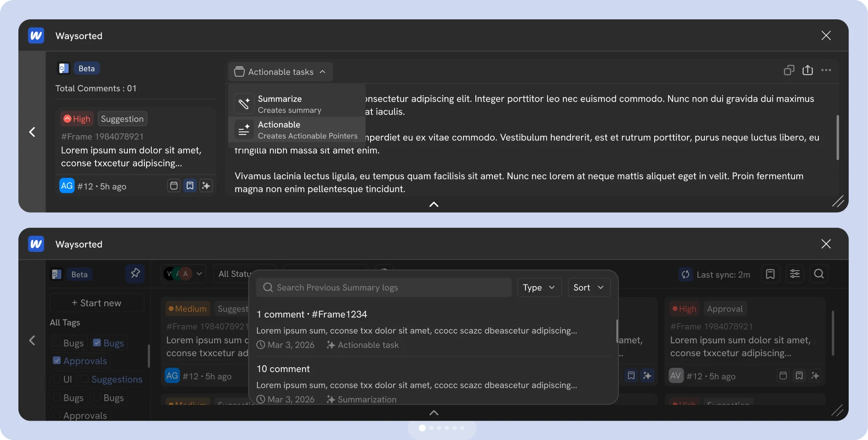
Task: Click the comment cards list scrollbar
Action: 833,333
